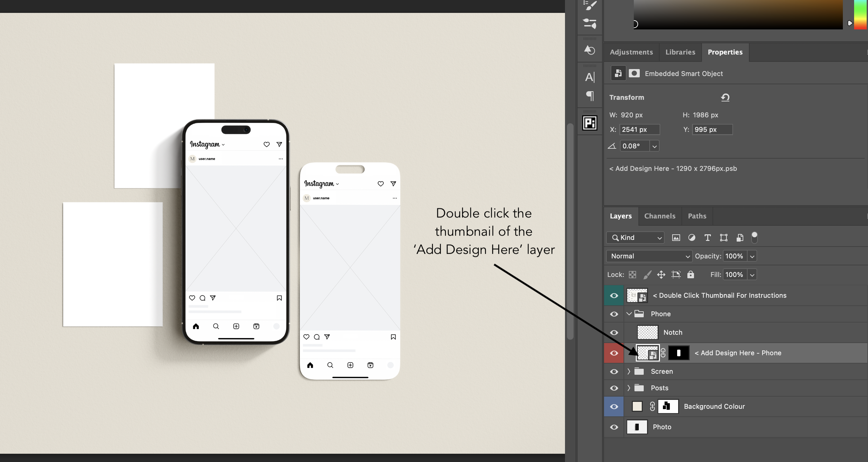Click the Add Design Here psb filename
Image resolution: width=868 pixels, height=462 pixels.
673,169
